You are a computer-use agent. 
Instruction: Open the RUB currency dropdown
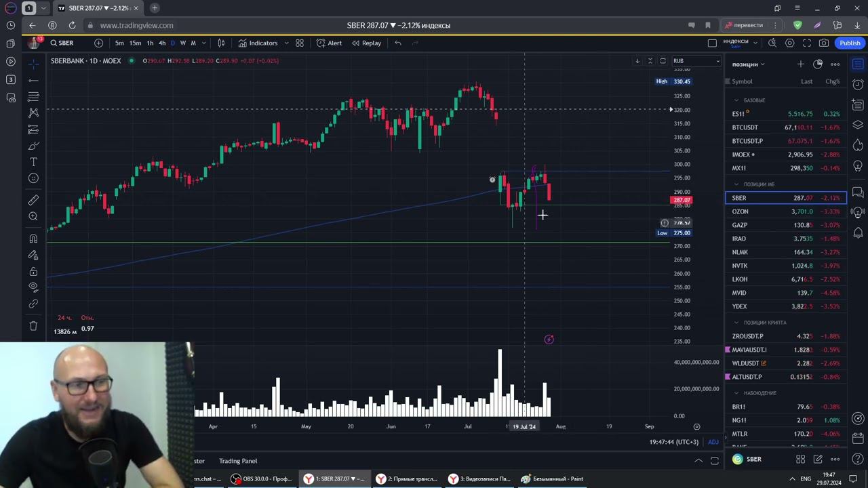click(696, 61)
